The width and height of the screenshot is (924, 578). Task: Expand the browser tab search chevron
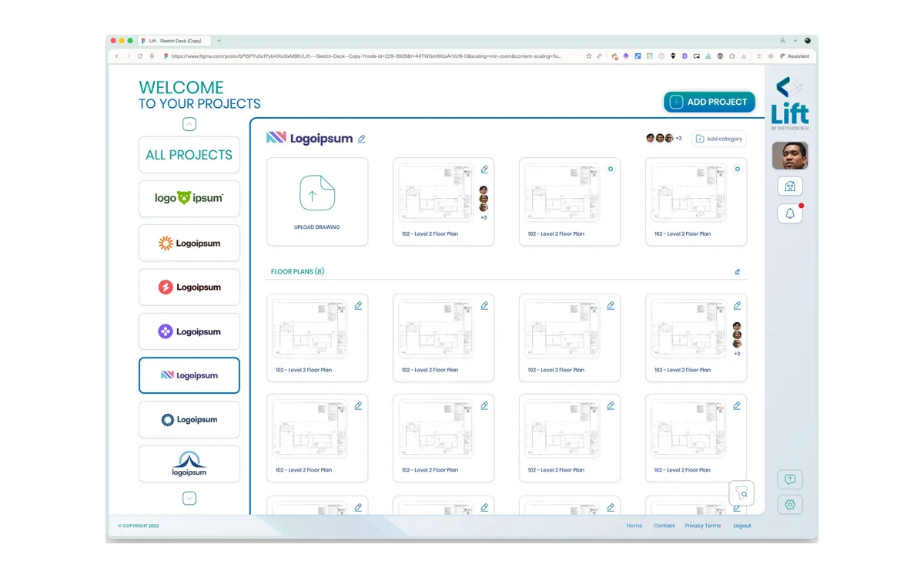coord(795,41)
